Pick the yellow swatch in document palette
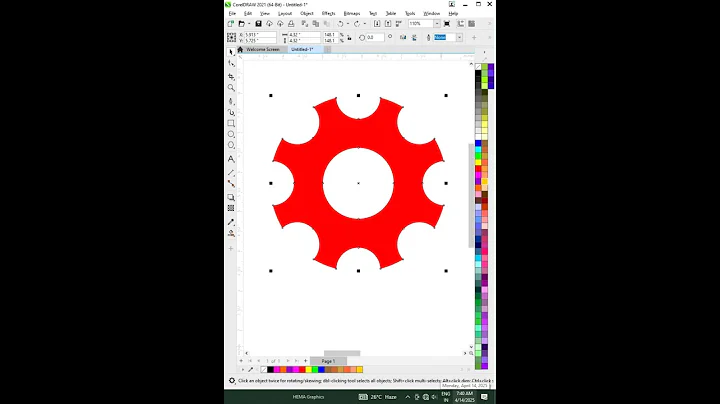 click(309, 370)
